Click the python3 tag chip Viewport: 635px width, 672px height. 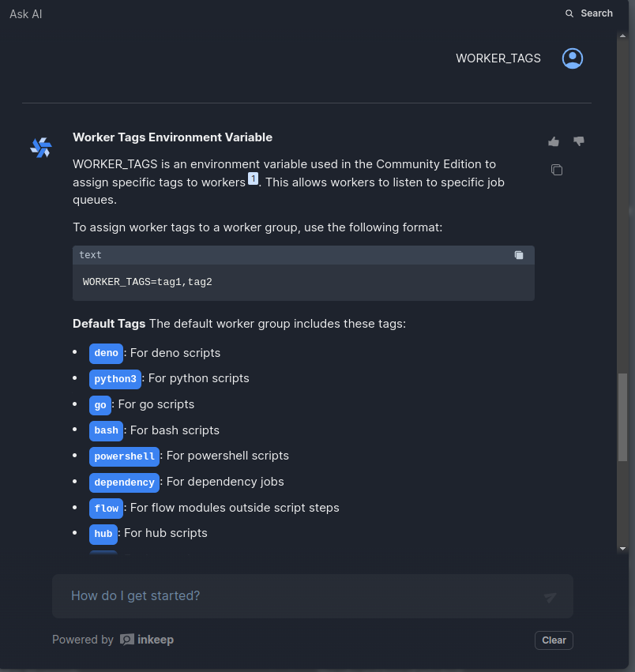tap(115, 379)
